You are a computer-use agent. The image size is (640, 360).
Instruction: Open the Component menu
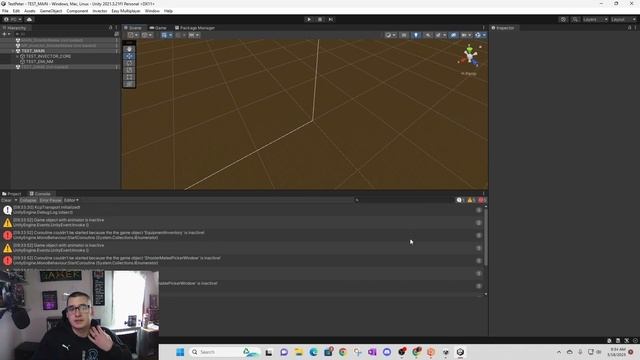(x=77, y=11)
